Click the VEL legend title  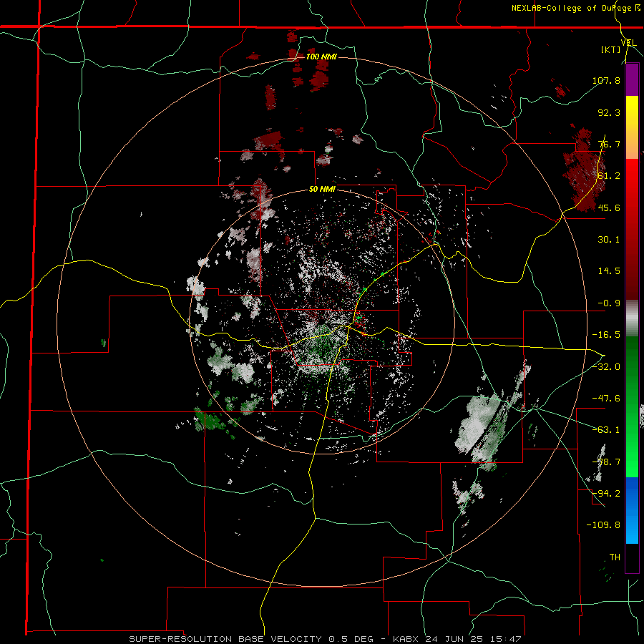[x=628, y=43]
